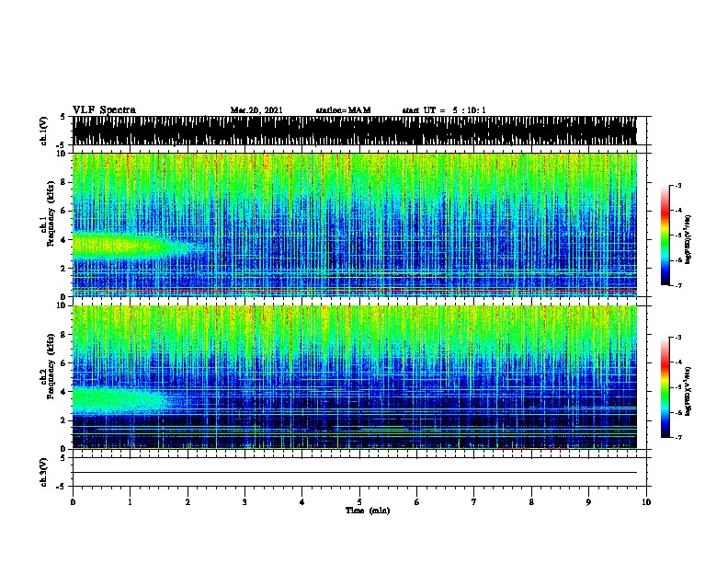Click the "6" tick on ch.2 frequency axis
The width and height of the screenshot is (728, 563).
pos(64,363)
